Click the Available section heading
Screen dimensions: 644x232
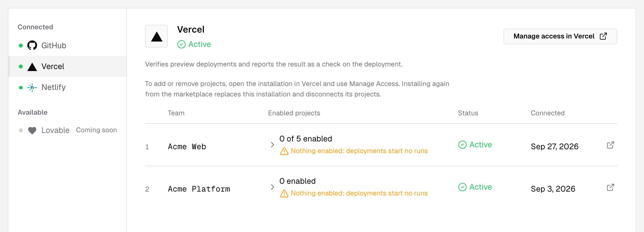[x=33, y=112]
